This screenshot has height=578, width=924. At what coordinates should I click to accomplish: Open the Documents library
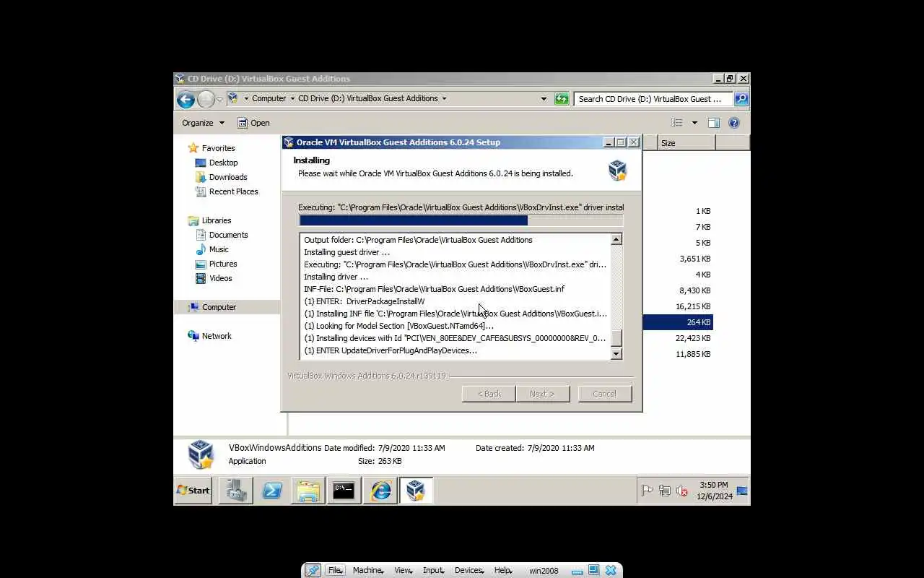click(x=228, y=235)
